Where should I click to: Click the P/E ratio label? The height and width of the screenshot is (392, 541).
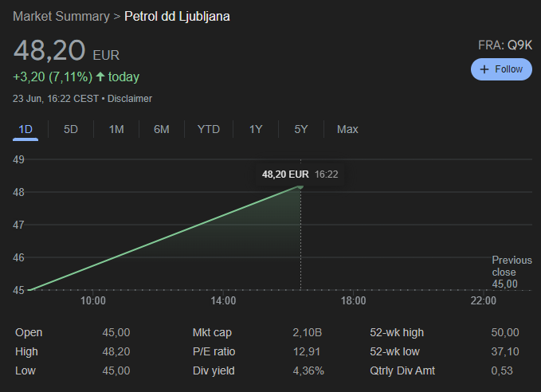pos(214,351)
